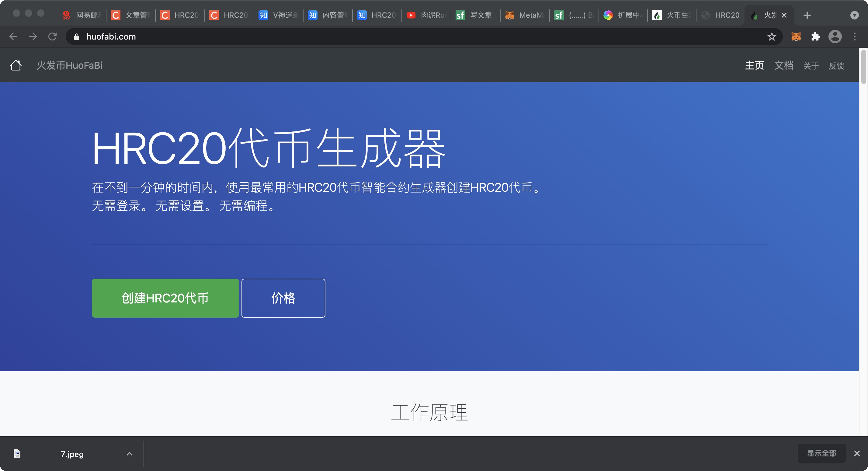
Task: Open the Chrome three-dot menu
Action: [855, 37]
